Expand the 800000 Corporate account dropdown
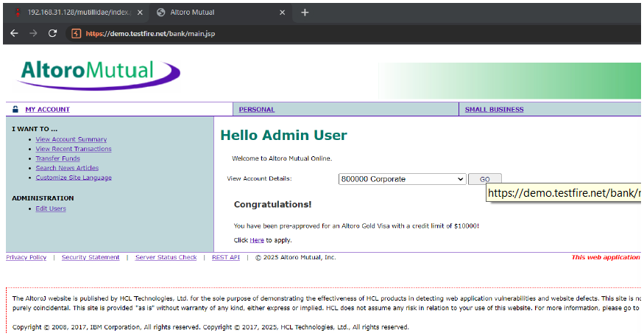Image resolution: width=644 pixels, height=336 pixels. pos(402,179)
